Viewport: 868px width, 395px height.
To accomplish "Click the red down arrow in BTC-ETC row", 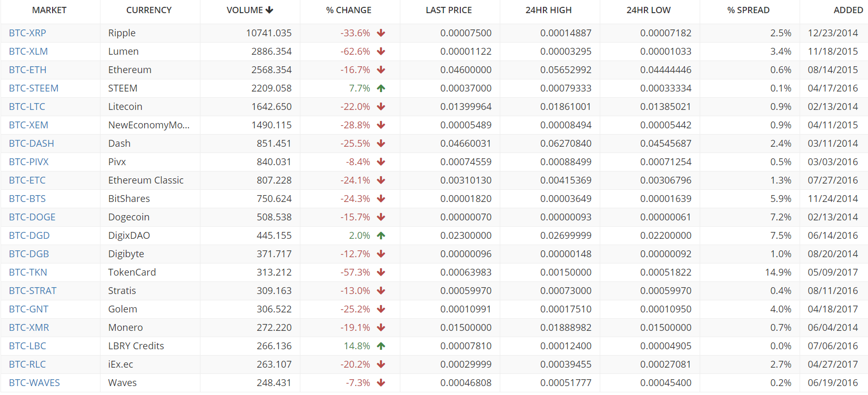I will click(381, 180).
